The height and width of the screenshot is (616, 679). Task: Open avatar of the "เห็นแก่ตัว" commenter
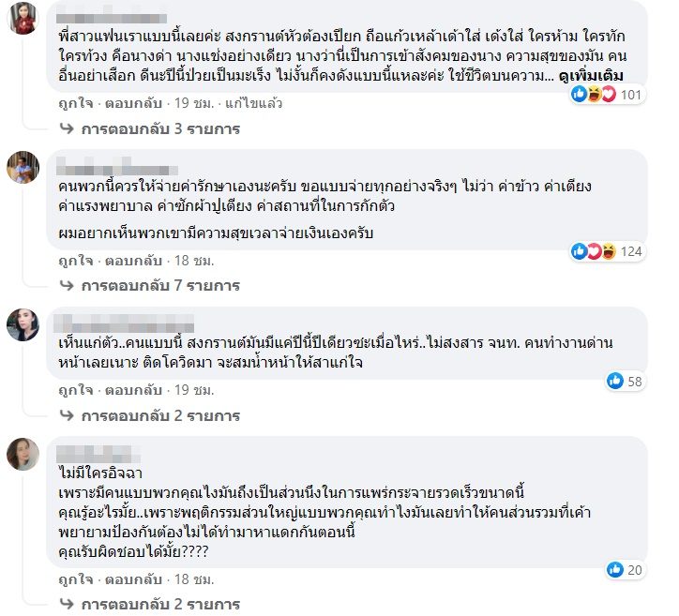tap(23, 325)
